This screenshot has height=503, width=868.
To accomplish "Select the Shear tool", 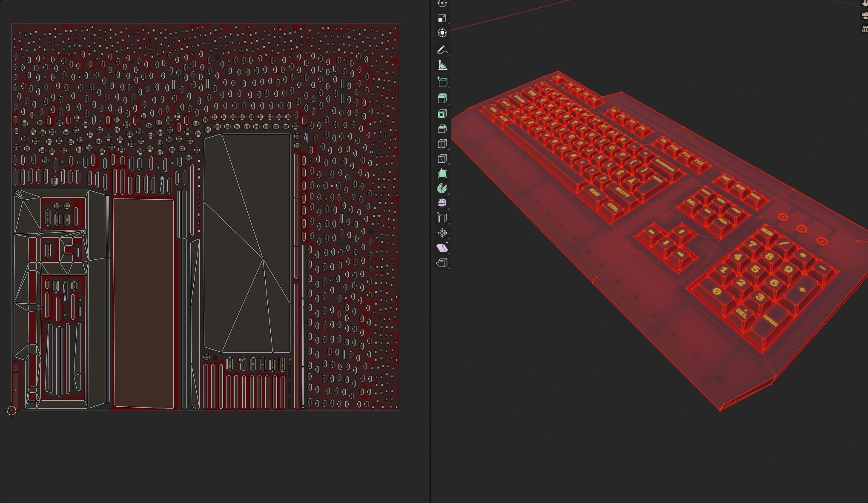I will pyautogui.click(x=442, y=247).
